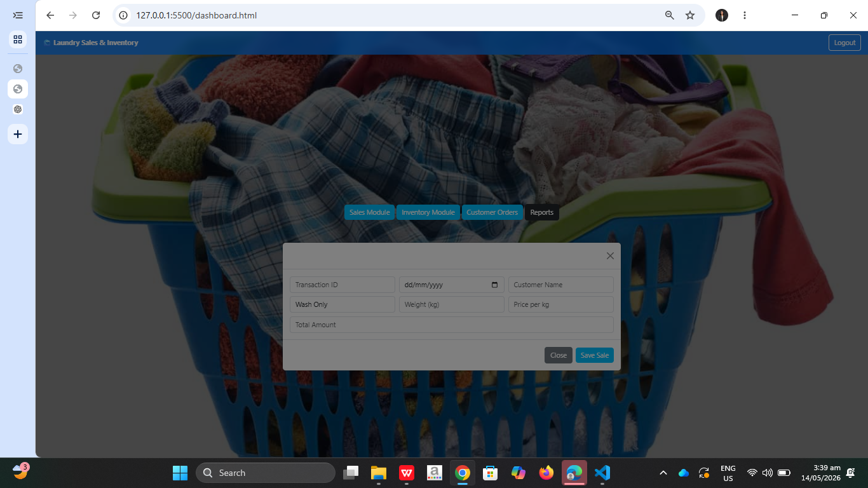
Task: Click the taskbar Search box
Action: point(266,473)
